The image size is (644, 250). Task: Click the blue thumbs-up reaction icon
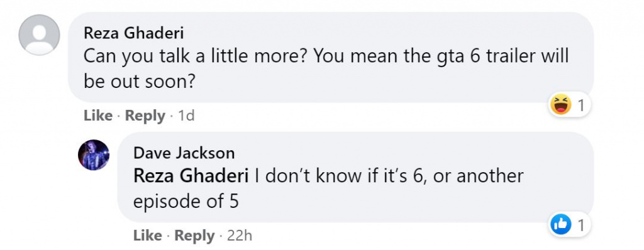click(560, 225)
